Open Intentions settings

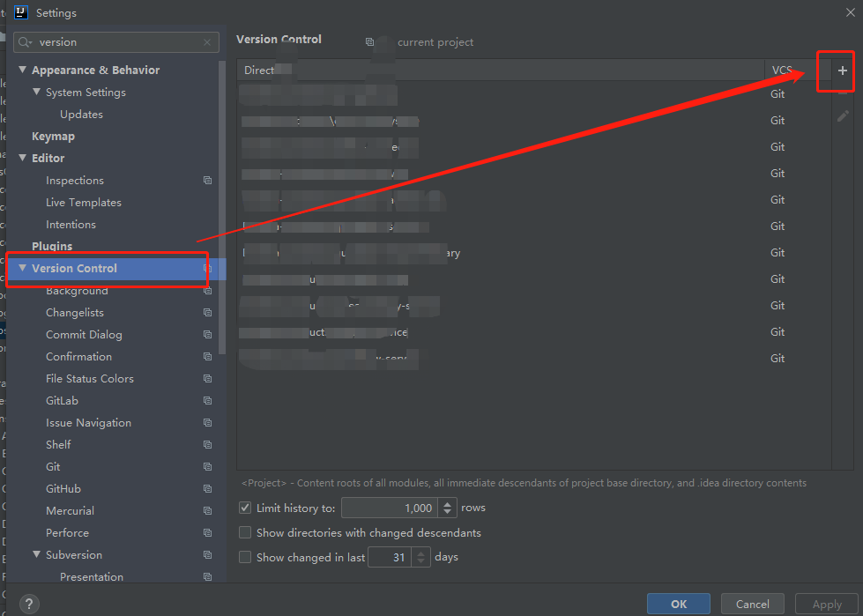pos(71,225)
